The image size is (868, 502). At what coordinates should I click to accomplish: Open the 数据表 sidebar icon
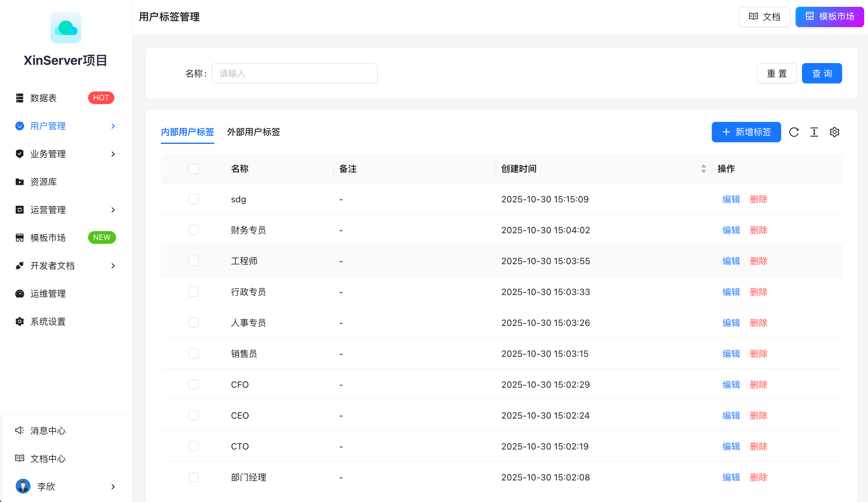coord(19,98)
